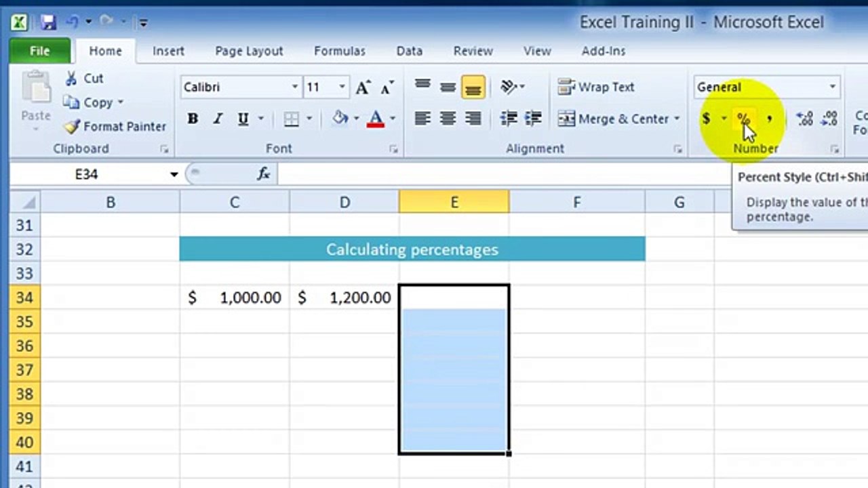Increase font size with Grow Font
868x488 pixels.
pos(363,87)
